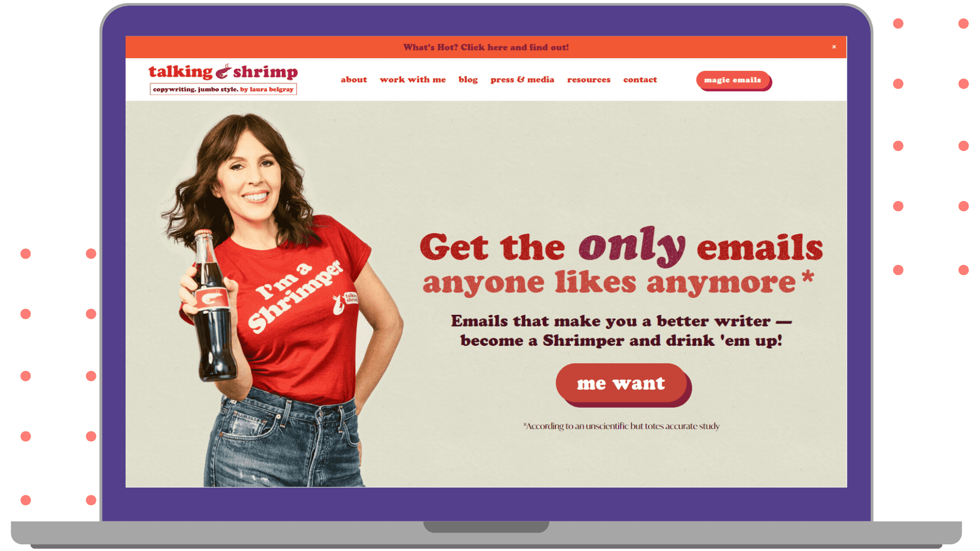This screenshot has width=980, height=551.
Task: Open the blog menu item
Action: click(x=468, y=80)
